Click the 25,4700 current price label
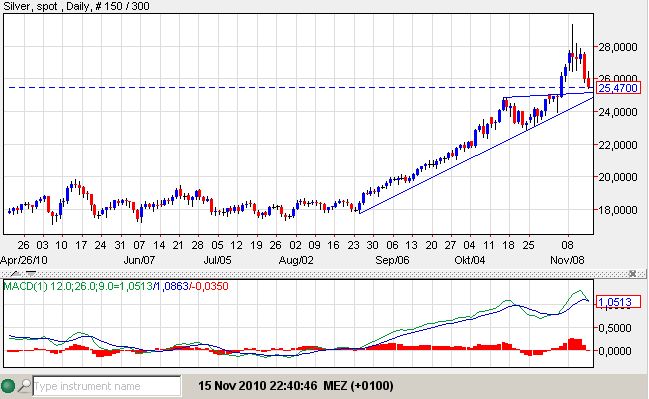Screen dimensions: 649x399 (x=618, y=88)
